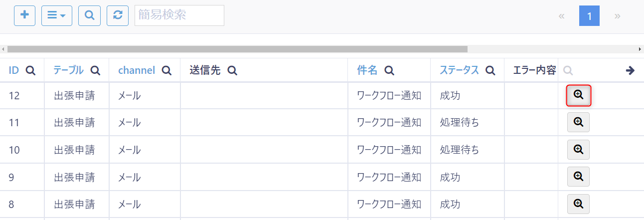Sort table by ステータス column header
This screenshot has height=220, width=644.
click(459, 70)
